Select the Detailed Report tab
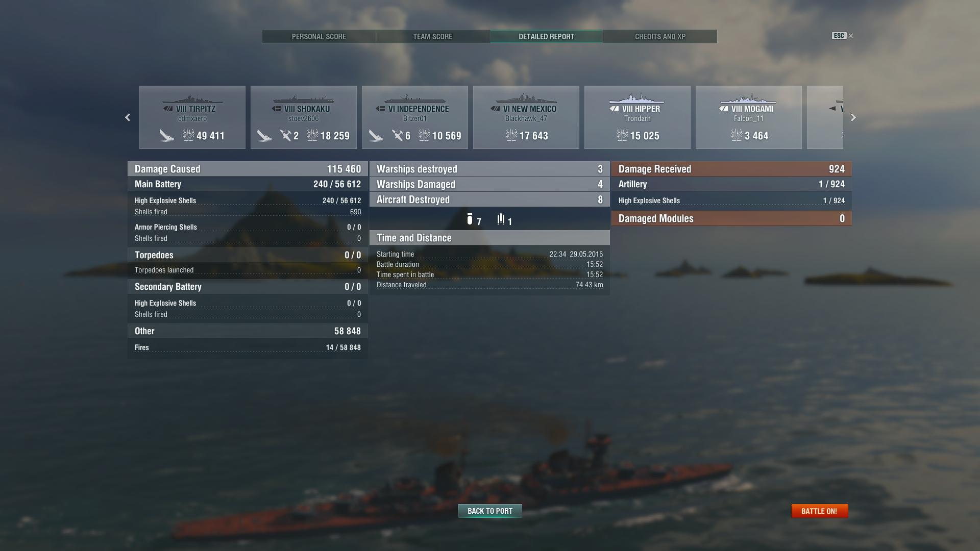Screen dimensions: 980x551 547,37
